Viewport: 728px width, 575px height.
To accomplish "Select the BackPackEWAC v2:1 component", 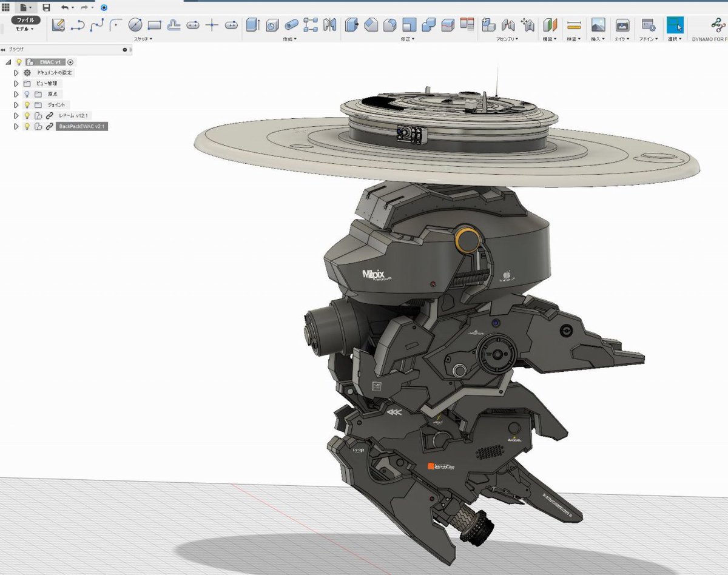I will click(x=82, y=126).
